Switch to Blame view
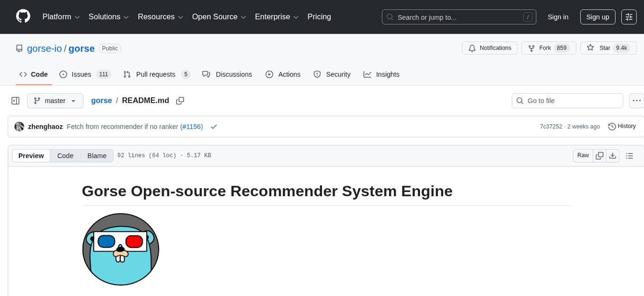This screenshot has height=296, width=644. (97, 156)
